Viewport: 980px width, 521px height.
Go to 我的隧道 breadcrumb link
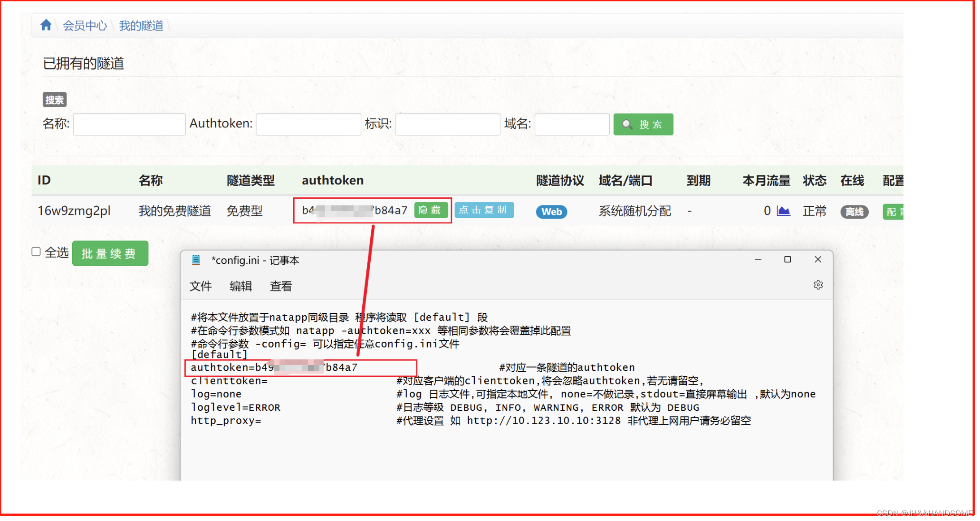[141, 26]
